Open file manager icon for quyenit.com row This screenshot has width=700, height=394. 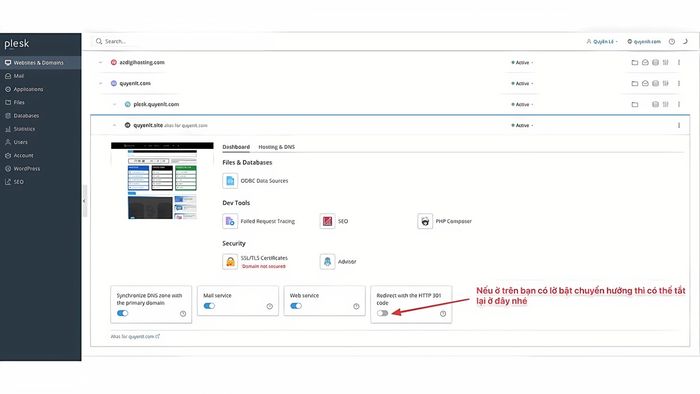tap(634, 83)
